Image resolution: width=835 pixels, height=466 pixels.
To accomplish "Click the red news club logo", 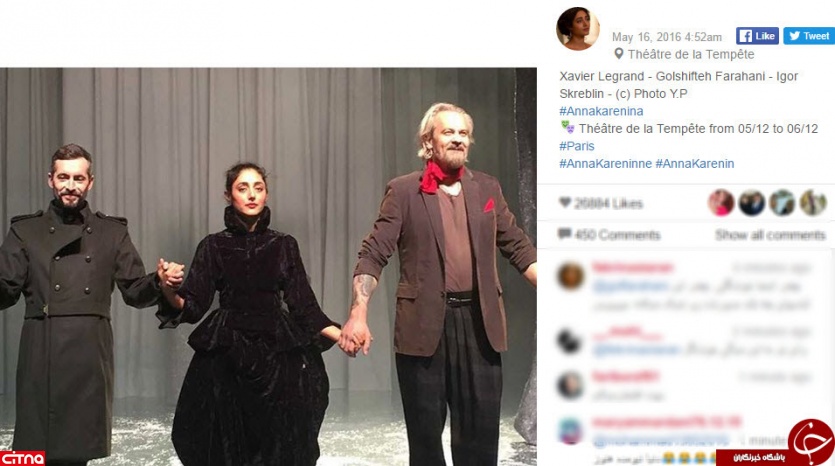I will [x=811, y=441].
